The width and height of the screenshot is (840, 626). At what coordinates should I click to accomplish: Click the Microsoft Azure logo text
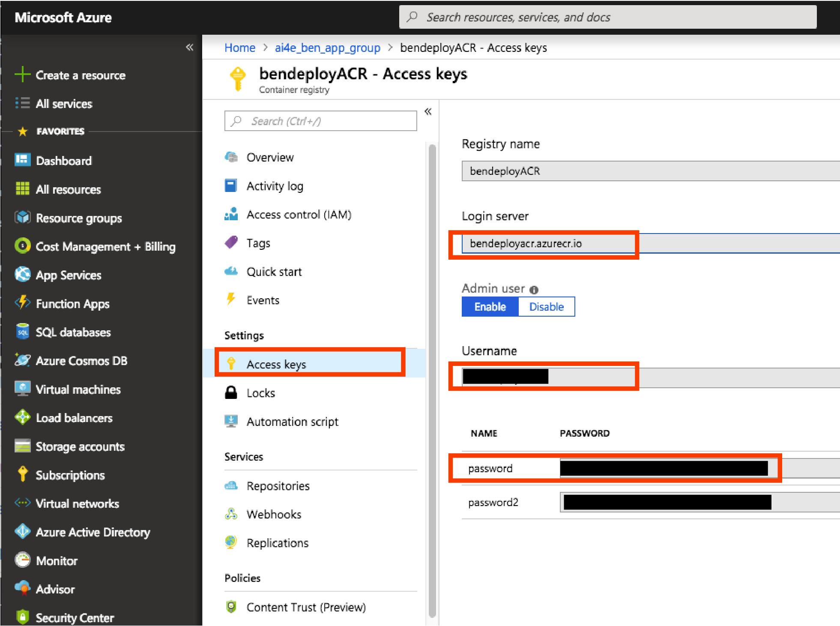pyautogui.click(x=63, y=18)
